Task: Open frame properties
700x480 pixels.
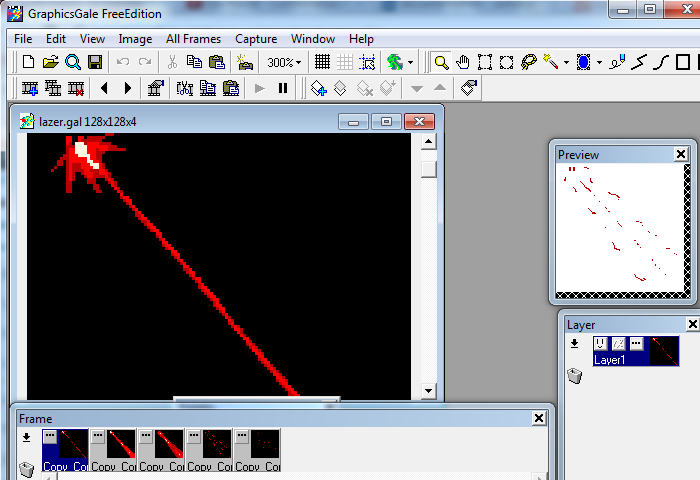Action: coord(155,88)
